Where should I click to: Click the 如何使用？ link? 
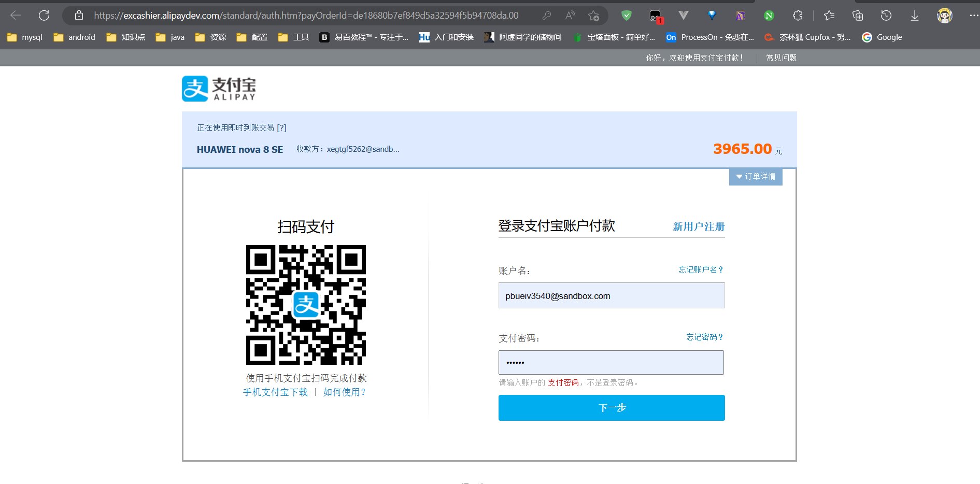[345, 392]
